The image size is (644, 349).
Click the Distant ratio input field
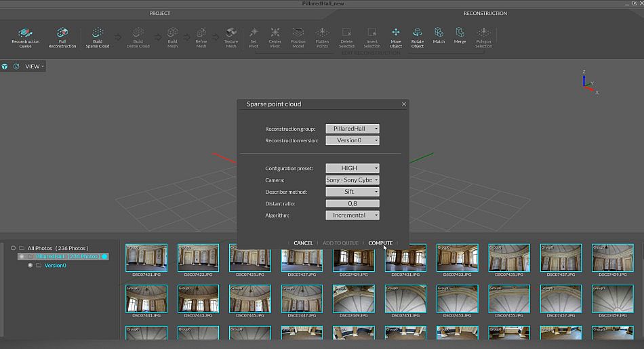click(x=352, y=203)
